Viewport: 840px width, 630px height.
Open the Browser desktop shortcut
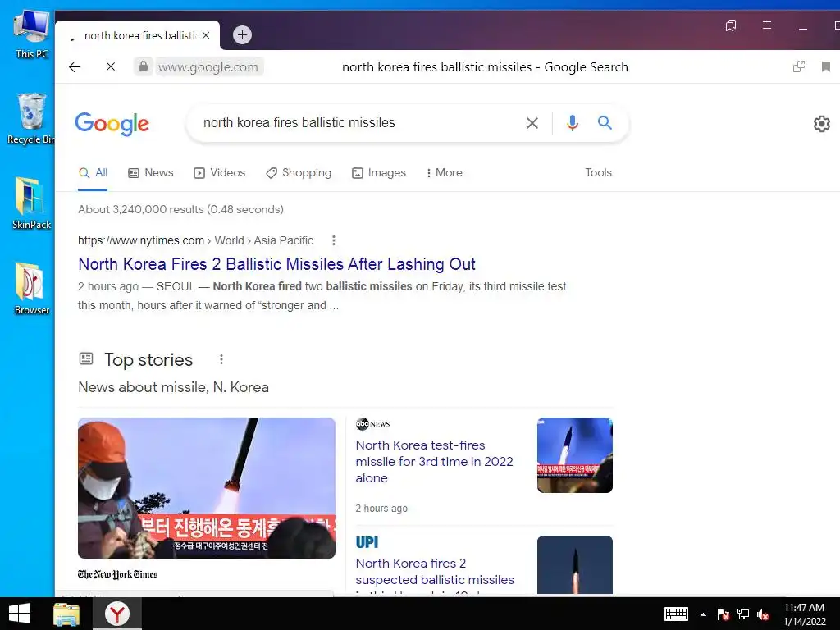31,289
